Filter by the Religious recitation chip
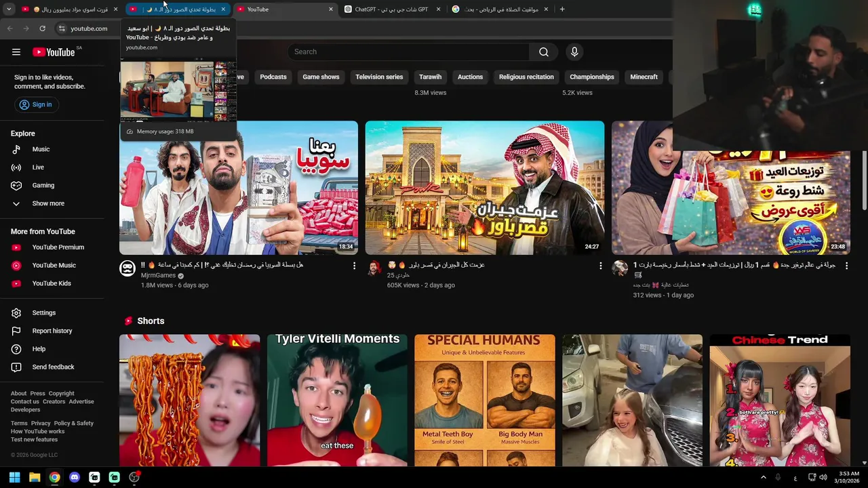This screenshot has width=868, height=488. pyautogui.click(x=526, y=77)
